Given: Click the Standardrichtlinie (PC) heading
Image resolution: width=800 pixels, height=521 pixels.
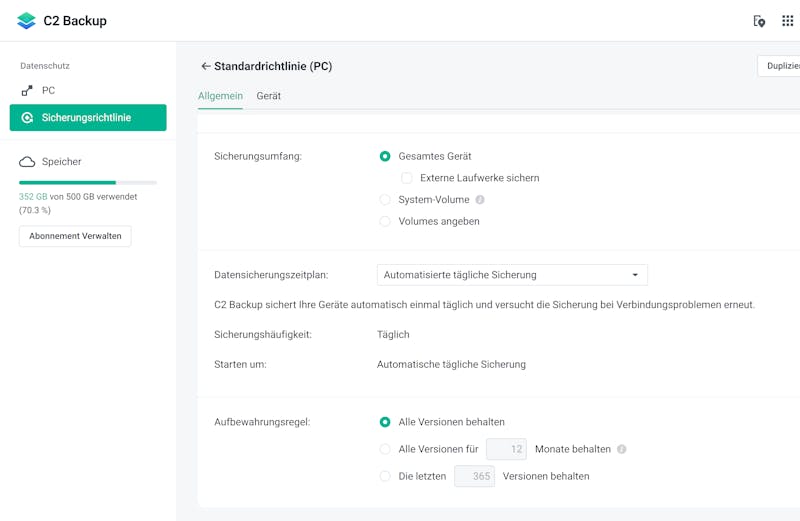Looking at the screenshot, I should tap(273, 66).
